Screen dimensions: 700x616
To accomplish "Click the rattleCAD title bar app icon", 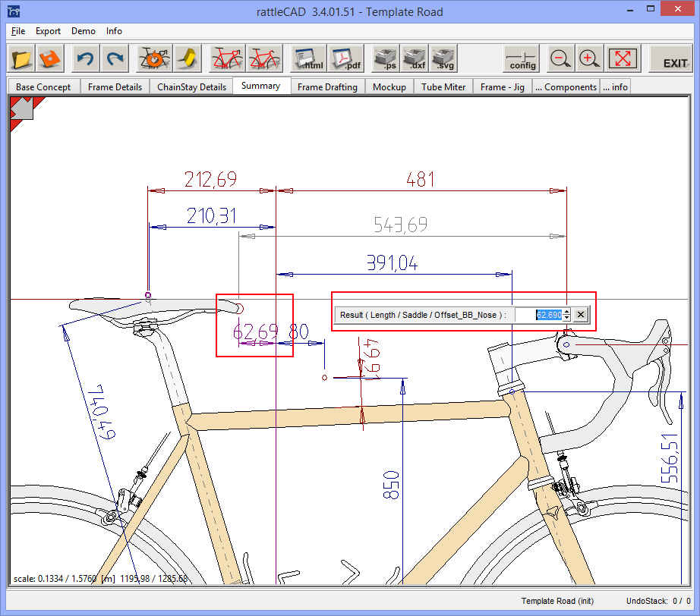I will (x=14, y=11).
